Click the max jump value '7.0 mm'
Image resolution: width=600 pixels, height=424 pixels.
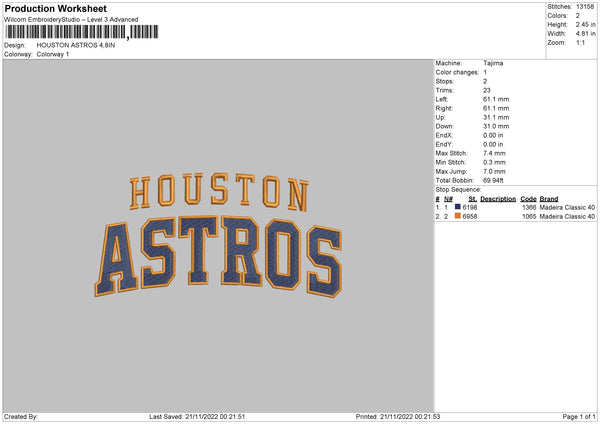(494, 172)
